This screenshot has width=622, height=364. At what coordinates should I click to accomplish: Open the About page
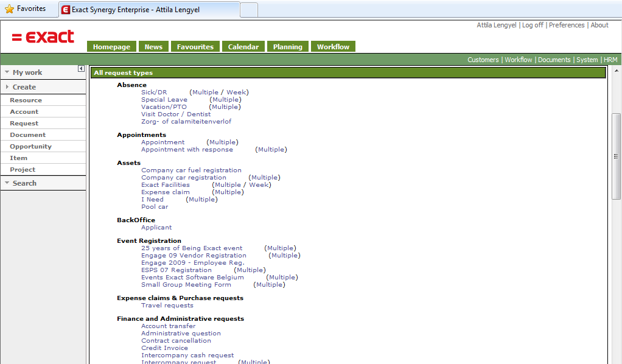pos(599,25)
